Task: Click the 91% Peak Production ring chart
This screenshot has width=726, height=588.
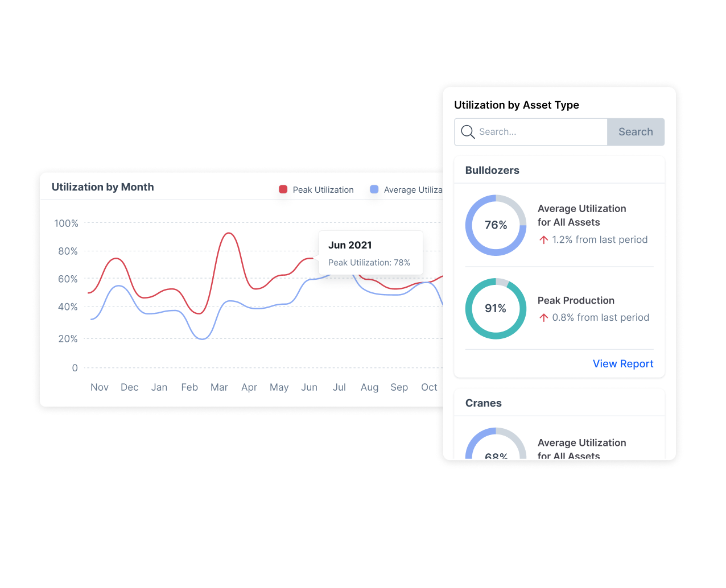Action: 496,309
